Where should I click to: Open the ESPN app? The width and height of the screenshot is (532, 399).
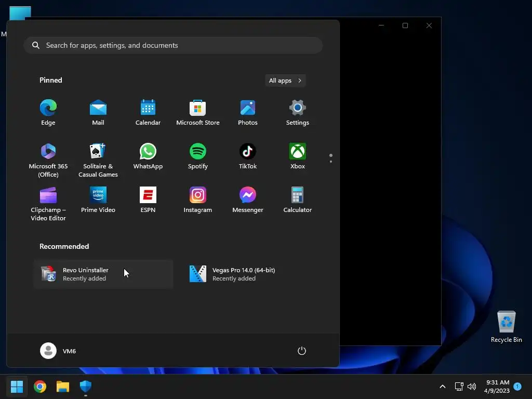point(148,200)
